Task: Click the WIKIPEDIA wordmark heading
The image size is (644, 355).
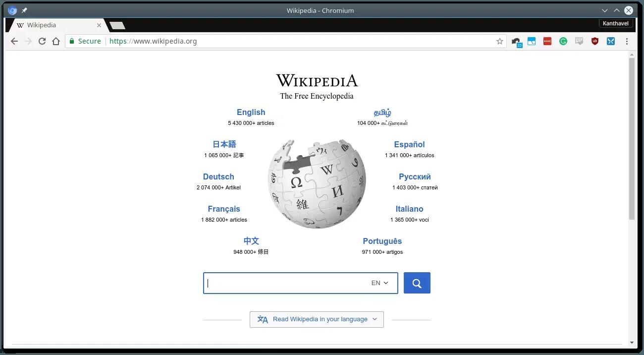Action: tap(317, 80)
